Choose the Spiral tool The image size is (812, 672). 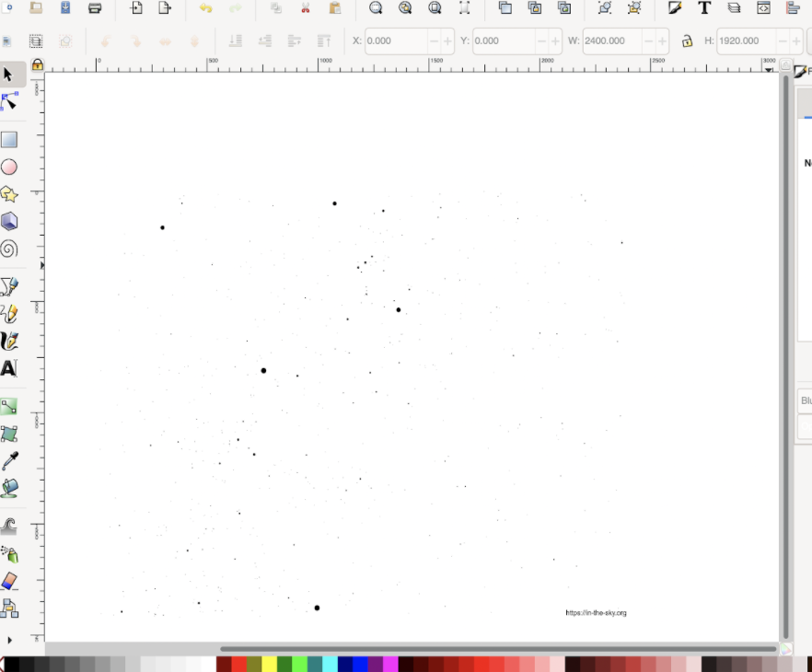coord(11,249)
